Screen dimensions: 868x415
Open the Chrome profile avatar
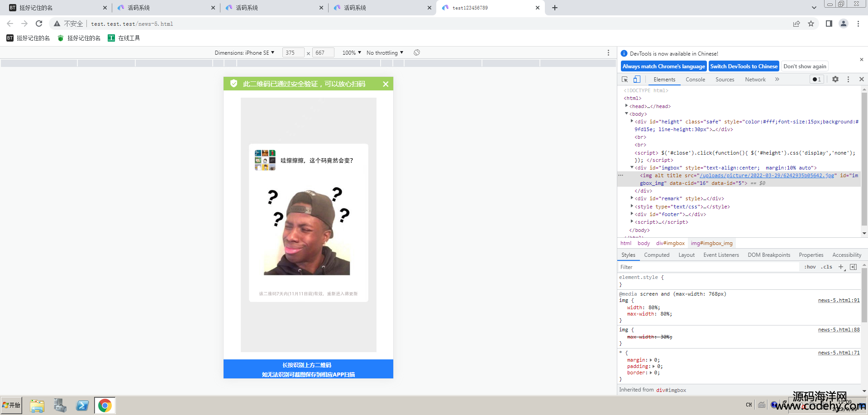[x=844, y=24]
